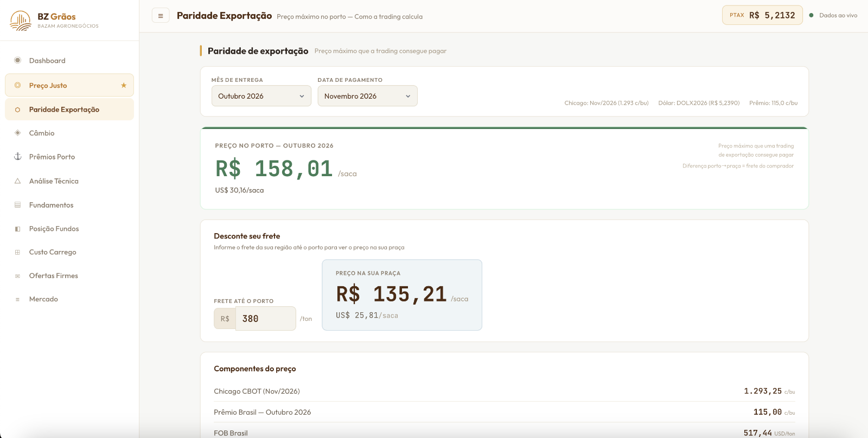Click the Chicago CBOT (Nov/2026) row label
Image resolution: width=868 pixels, height=438 pixels.
257,391
